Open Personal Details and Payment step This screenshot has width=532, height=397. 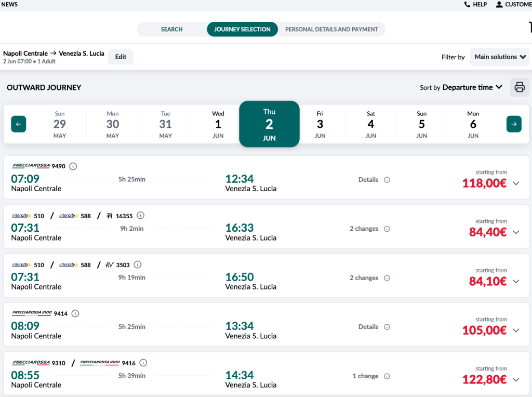coord(331,29)
